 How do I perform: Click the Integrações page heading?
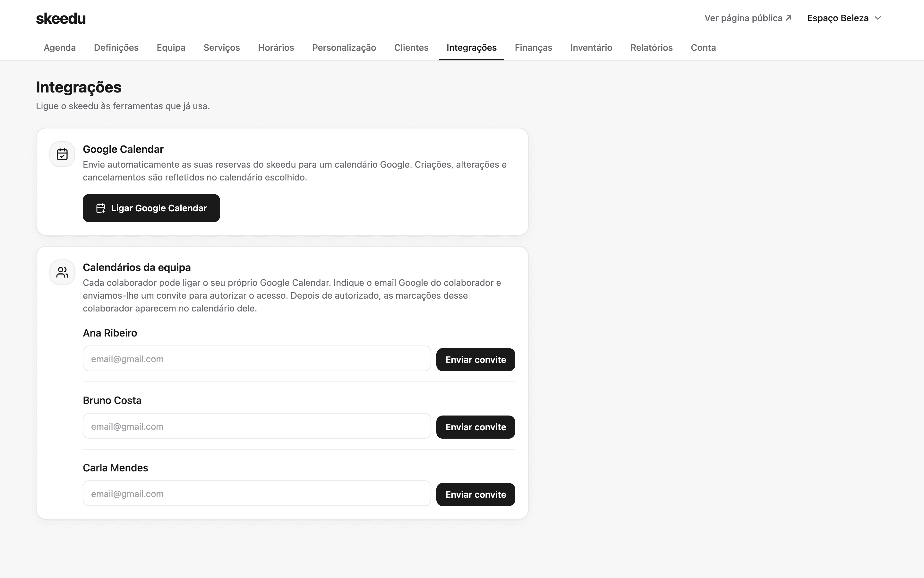79,87
